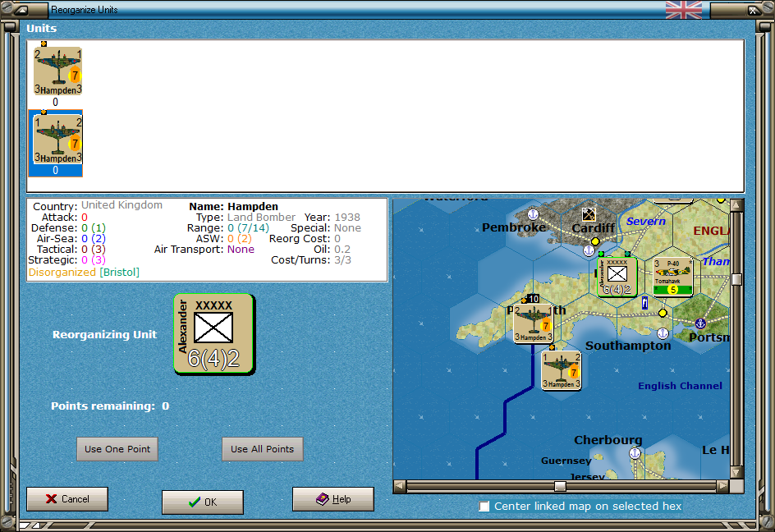Click the Severn river label
The height and width of the screenshot is (532, 775).
(646, 222)
